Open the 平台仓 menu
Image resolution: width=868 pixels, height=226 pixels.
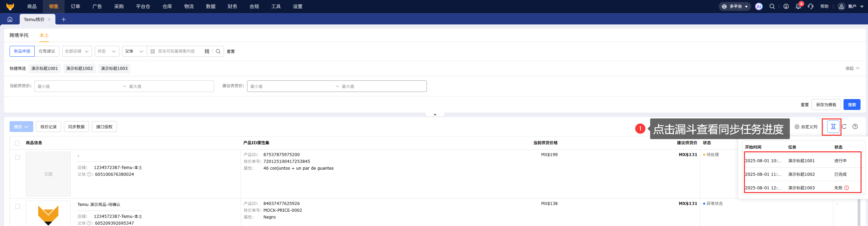pyautogui.click(x=143, y=6)
